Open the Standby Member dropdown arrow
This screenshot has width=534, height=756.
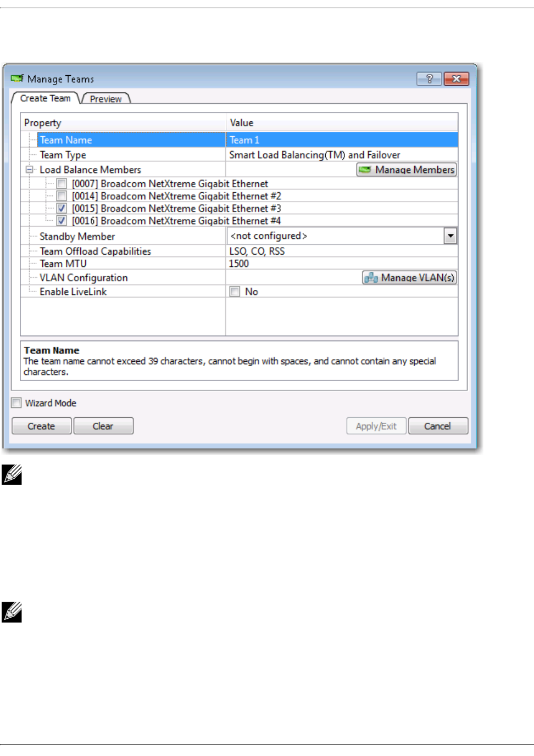(x=450, y=236)
